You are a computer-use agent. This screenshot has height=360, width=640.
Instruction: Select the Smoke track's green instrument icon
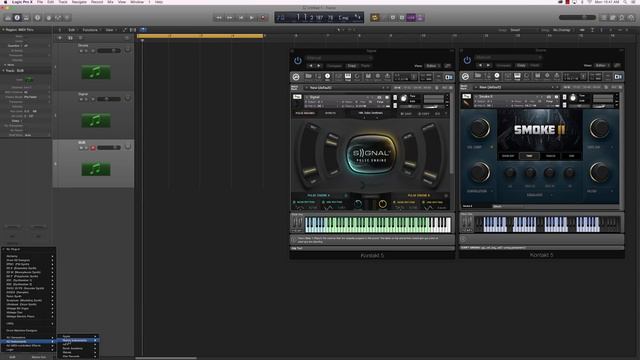pyautogui.click(x=96, y=72)
